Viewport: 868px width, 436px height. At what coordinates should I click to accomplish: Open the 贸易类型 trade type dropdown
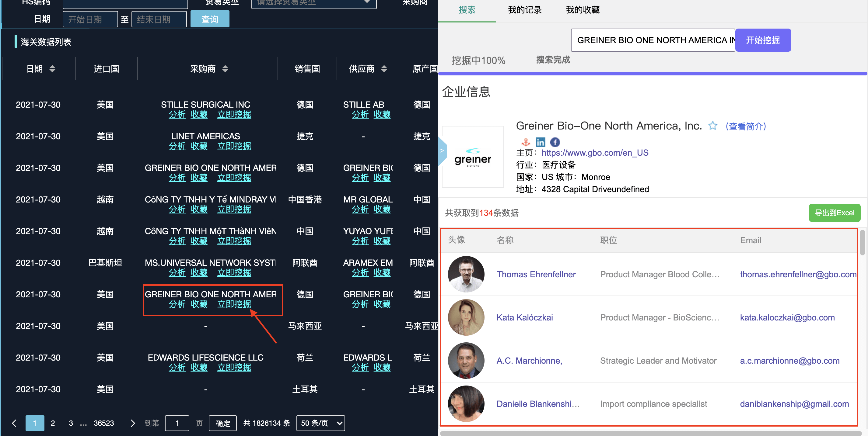point(314,3)
